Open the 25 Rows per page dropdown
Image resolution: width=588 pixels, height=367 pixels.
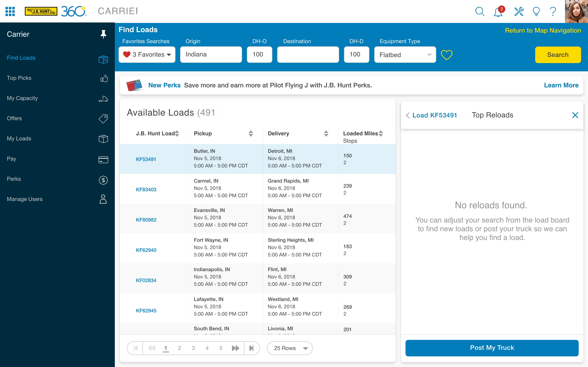click(x=290, y=348)
